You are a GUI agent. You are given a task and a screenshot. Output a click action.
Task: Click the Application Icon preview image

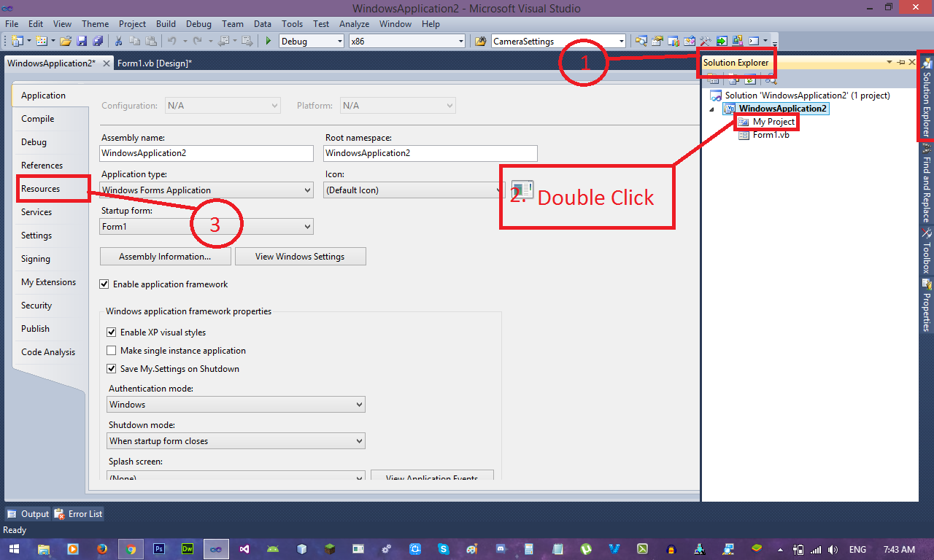point(522,190)
